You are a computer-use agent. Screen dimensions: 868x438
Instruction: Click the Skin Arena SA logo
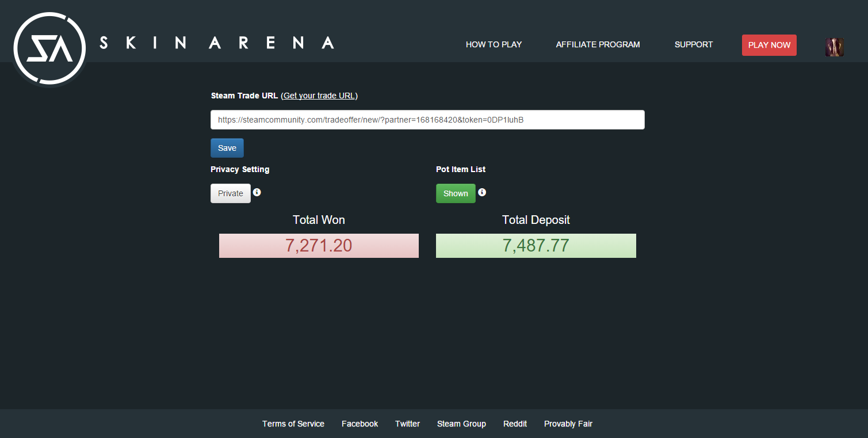(x=50, y=48)
